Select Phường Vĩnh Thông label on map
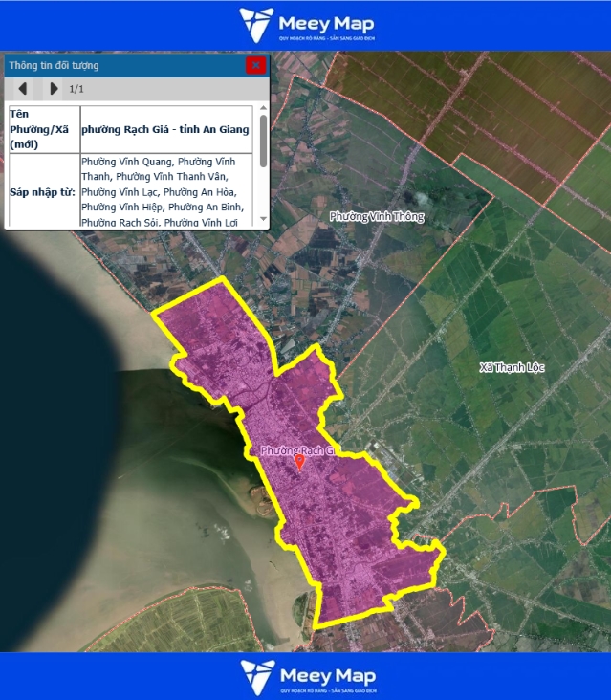The width and height of the screenshot is (611, 700). pos(376,217)
